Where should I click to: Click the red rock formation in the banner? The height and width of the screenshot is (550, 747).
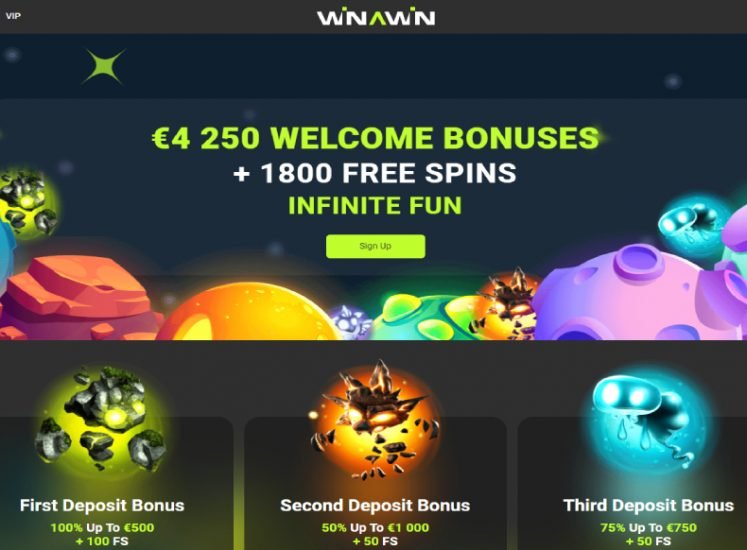(79, 298)
